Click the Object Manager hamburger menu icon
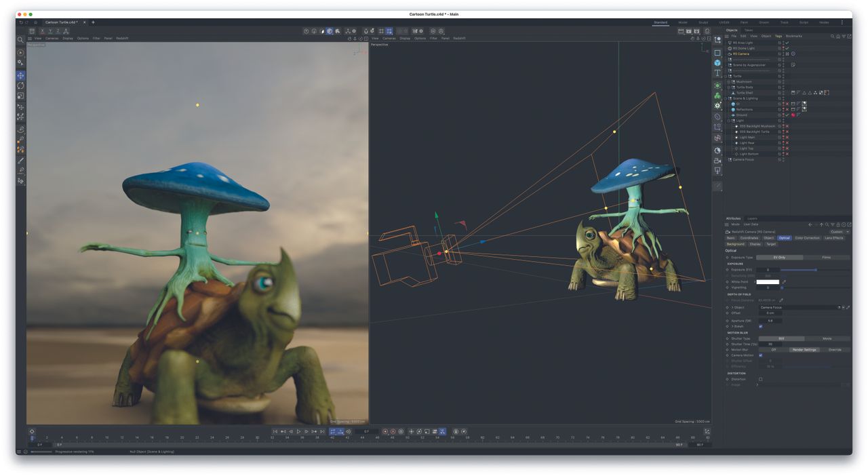Image resolution: width=868 pixels, height=476 pixels. click(x=726, y=36)
